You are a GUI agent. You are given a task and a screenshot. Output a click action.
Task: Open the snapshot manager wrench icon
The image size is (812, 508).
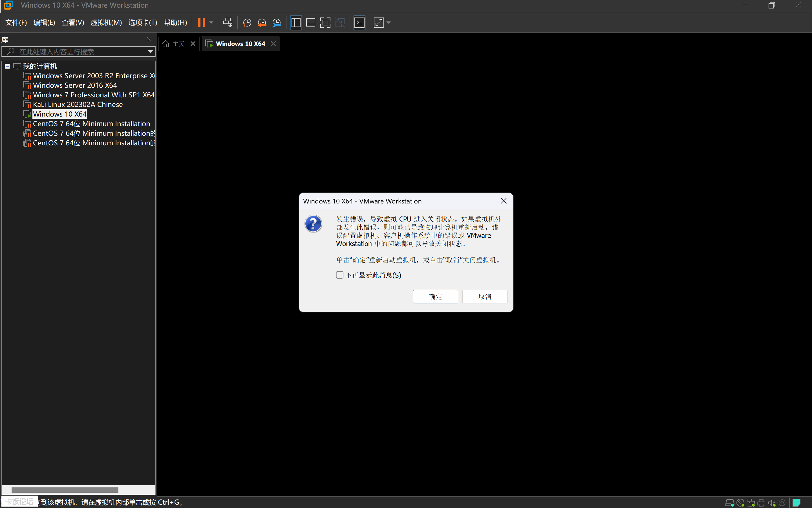(x=277, y=23)
